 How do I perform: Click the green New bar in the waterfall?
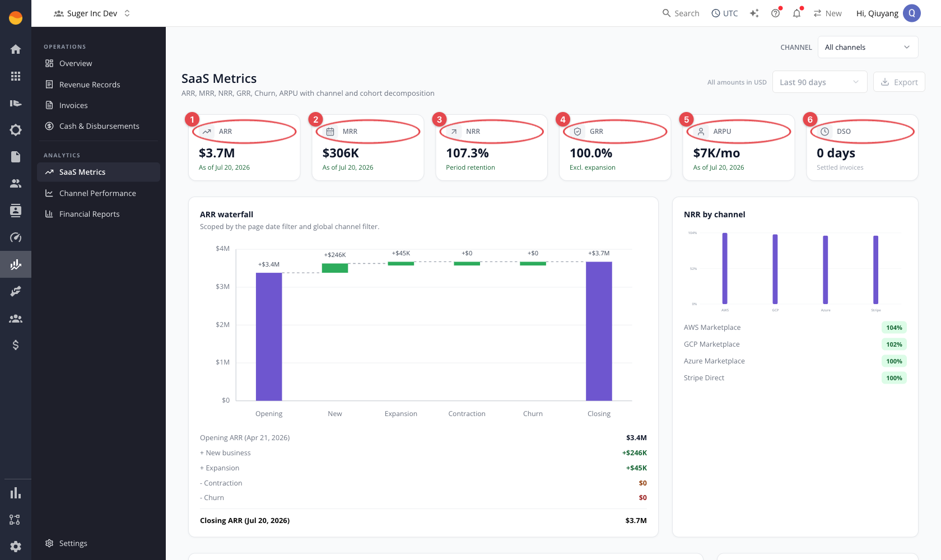(335, 268)
